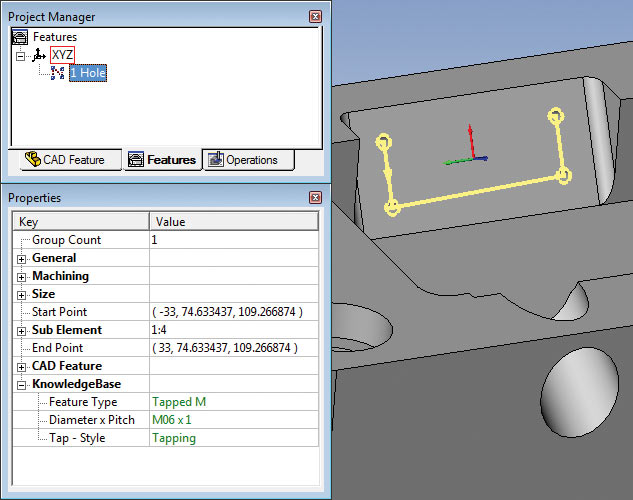The height and width of the screenshot is (500, 633).
Task: Click the Group Count value 1
Action: 154,240
